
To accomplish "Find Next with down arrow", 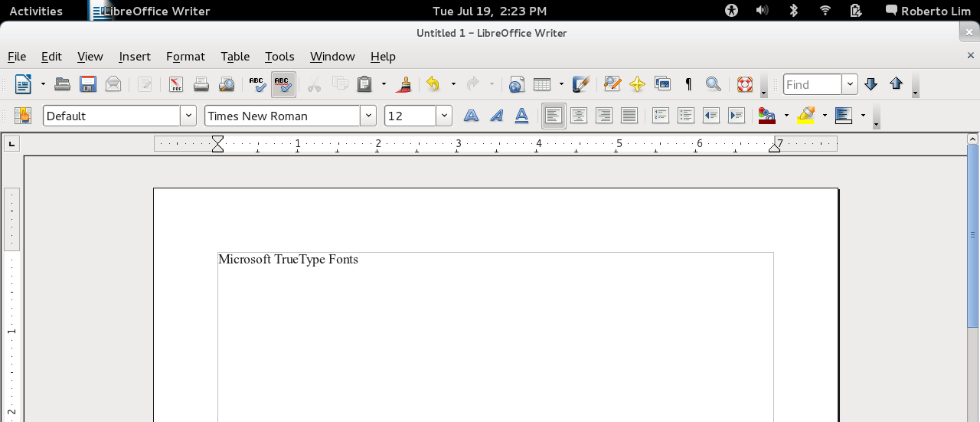I will pyautogui.click(x=871, y=84).
